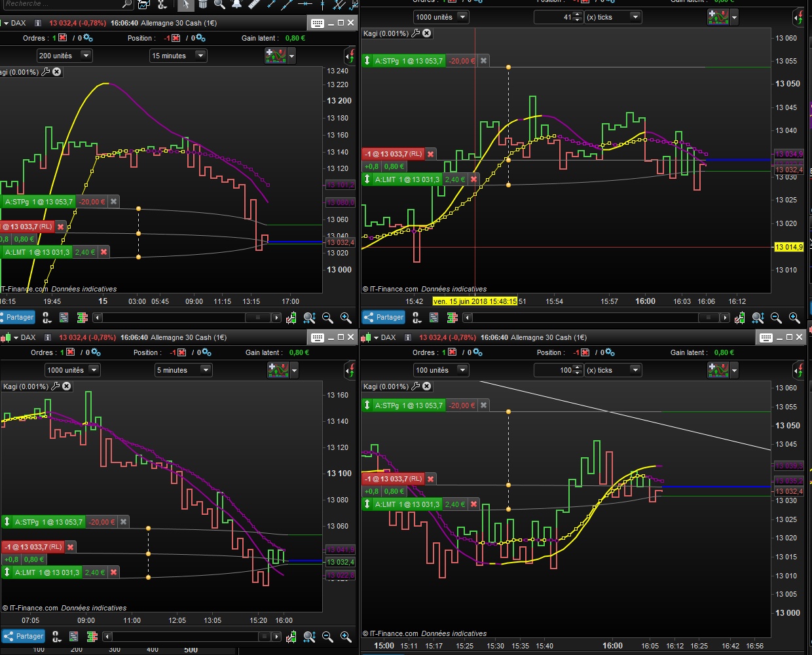Click horizontal-vertical zoom icon in 41 ticks chart
The width and height of the screenshot is (812, 655).
click(x=758, y=318)
